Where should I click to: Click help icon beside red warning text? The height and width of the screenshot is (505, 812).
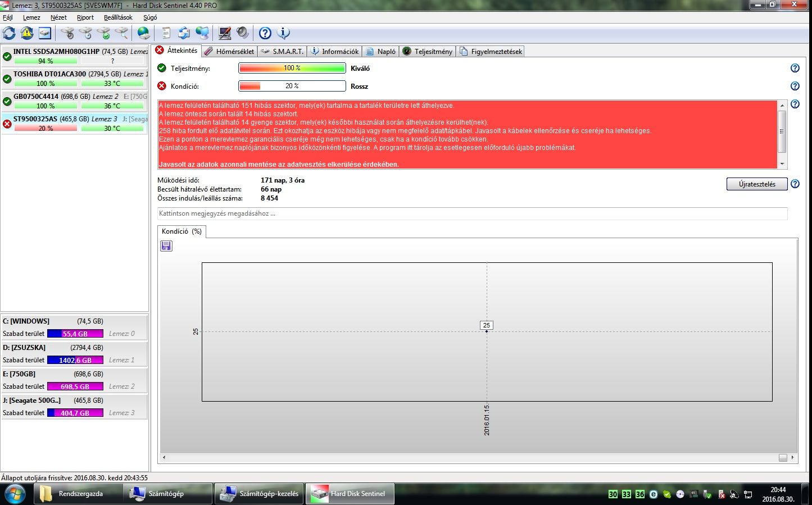click(795, 104)
